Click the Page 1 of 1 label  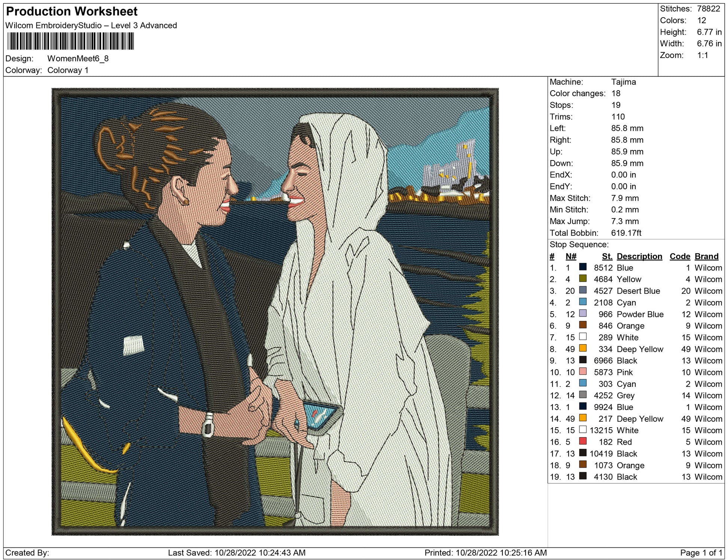click(701, 553)
